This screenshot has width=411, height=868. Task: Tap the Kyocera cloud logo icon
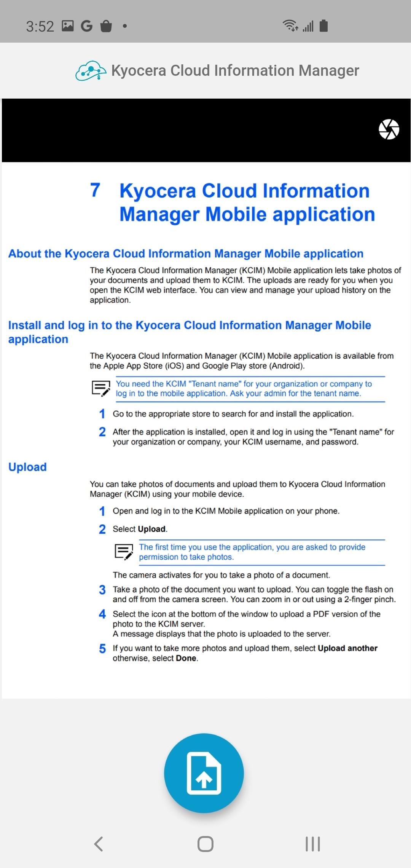tap(91, 71)
